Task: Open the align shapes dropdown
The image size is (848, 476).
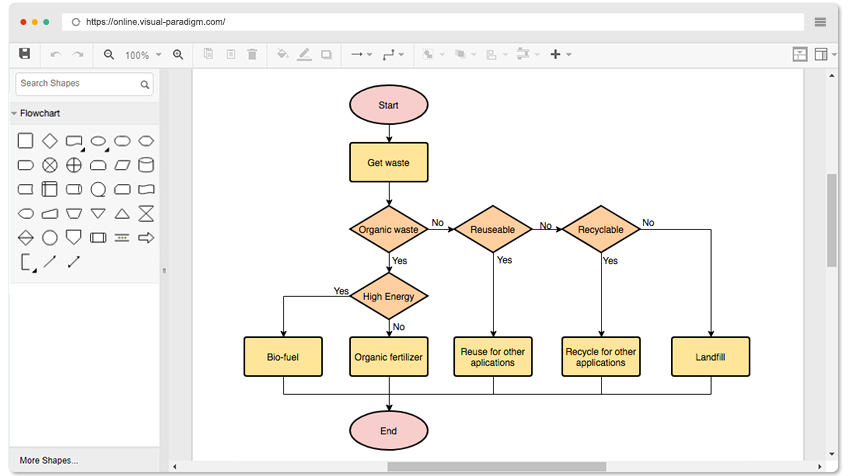Action: tap(496, 54)
